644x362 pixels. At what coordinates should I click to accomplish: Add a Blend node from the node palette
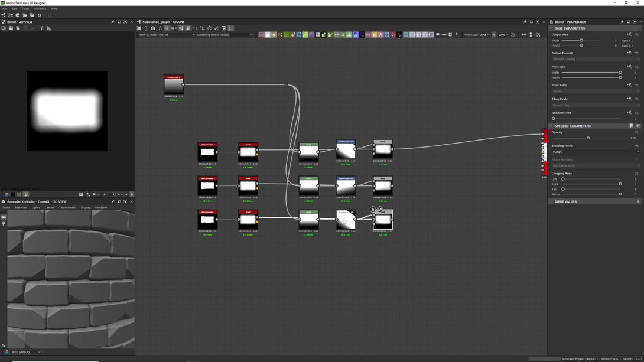(x=268, y=35)
